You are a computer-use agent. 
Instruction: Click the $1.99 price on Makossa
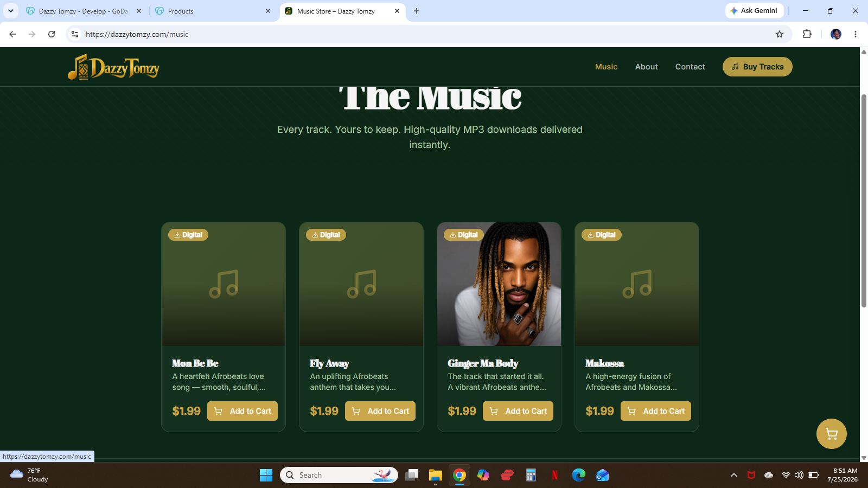click(599, 411)
